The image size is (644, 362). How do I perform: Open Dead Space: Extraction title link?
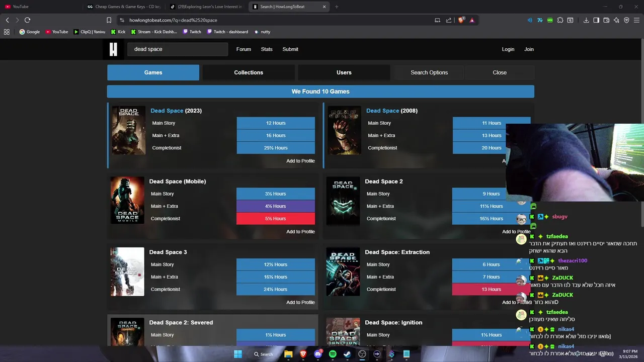click(x=397, y=252)
